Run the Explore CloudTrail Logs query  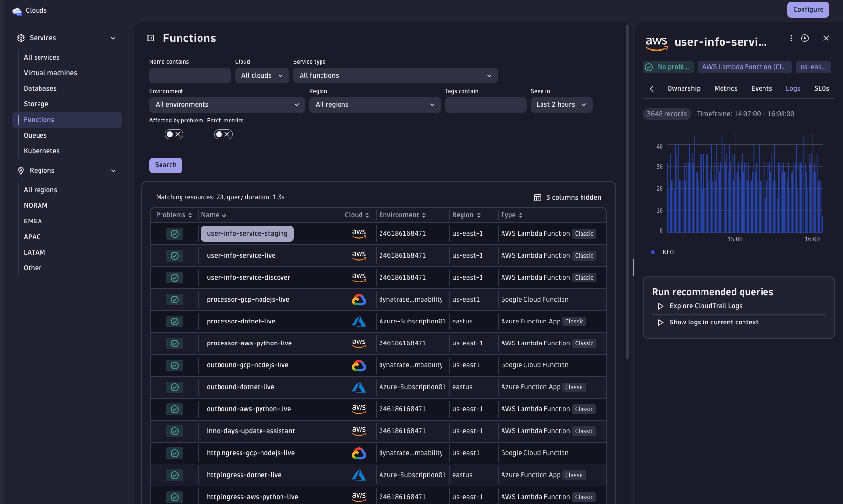coord(705,306)
